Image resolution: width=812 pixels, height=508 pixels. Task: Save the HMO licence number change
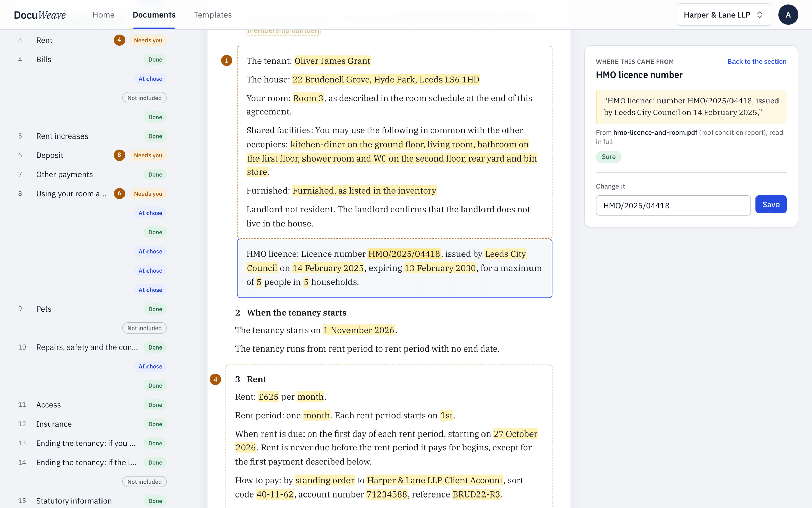pyautogui.click(x=771, y=205)
